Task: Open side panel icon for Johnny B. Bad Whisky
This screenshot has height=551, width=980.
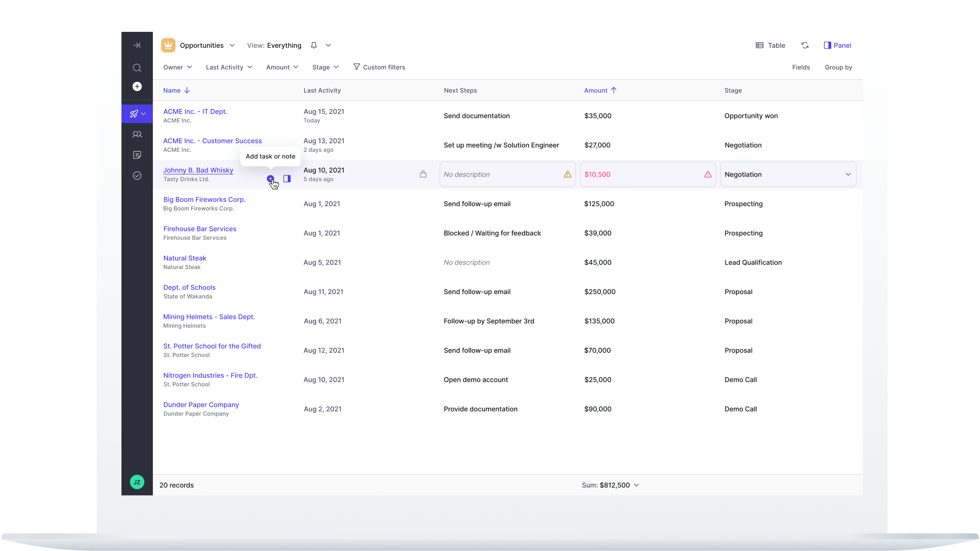Action: pyautogui.click(x=287, y=179)
